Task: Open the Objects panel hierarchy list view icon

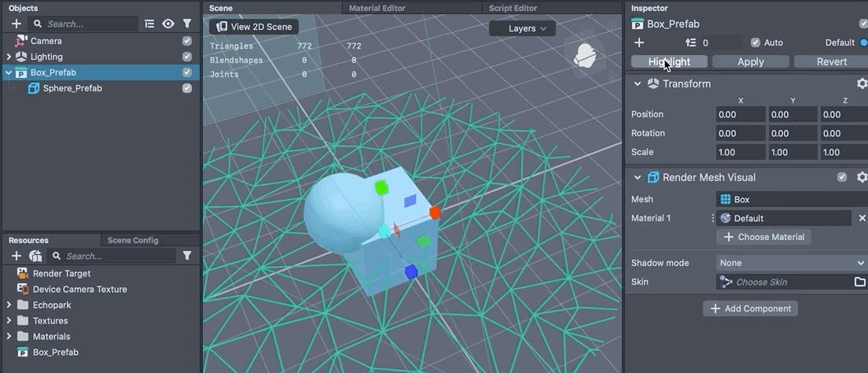Action: [149, 24]
